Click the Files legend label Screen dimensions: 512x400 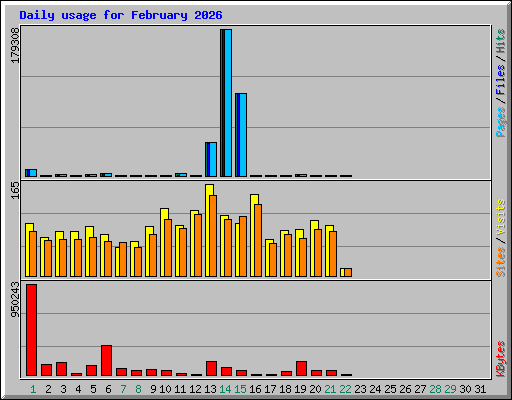[x=501, y=79]
